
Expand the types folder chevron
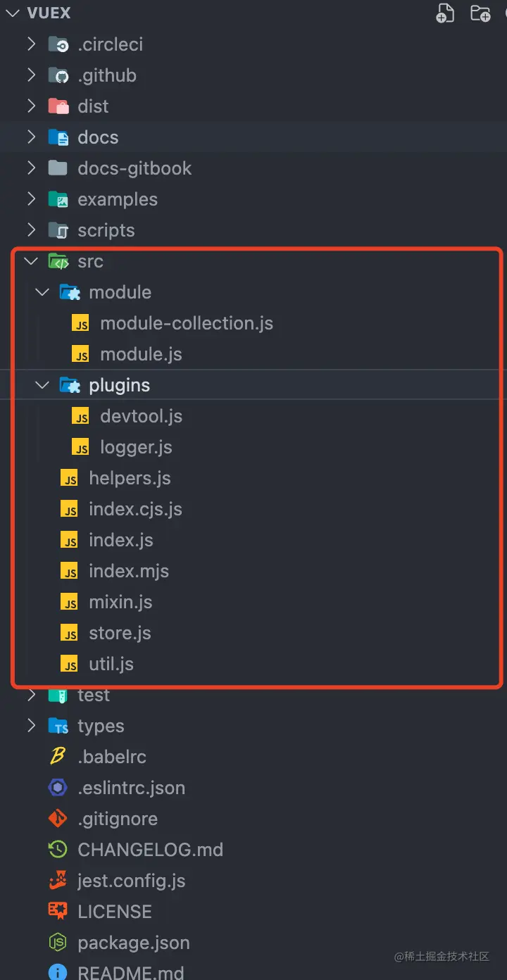[31, 726]
